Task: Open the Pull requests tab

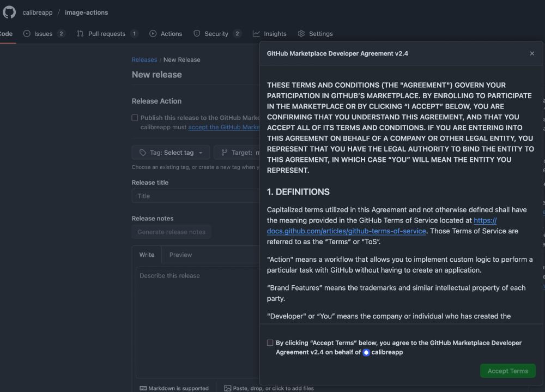Action: (107, 34)
